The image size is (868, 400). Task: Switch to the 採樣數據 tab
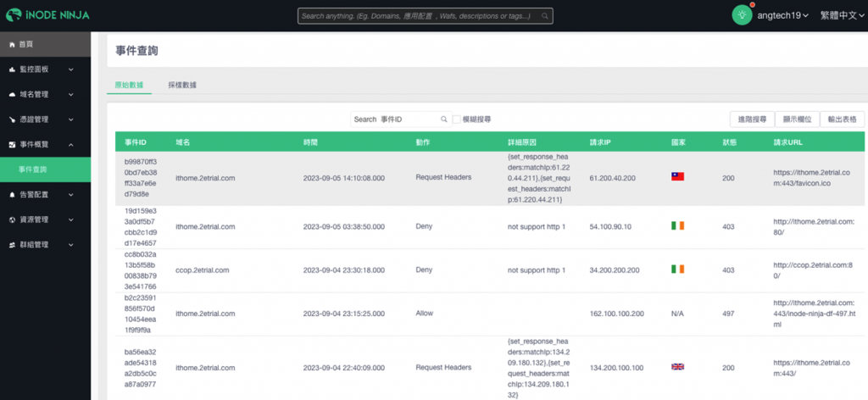point(183,86)
